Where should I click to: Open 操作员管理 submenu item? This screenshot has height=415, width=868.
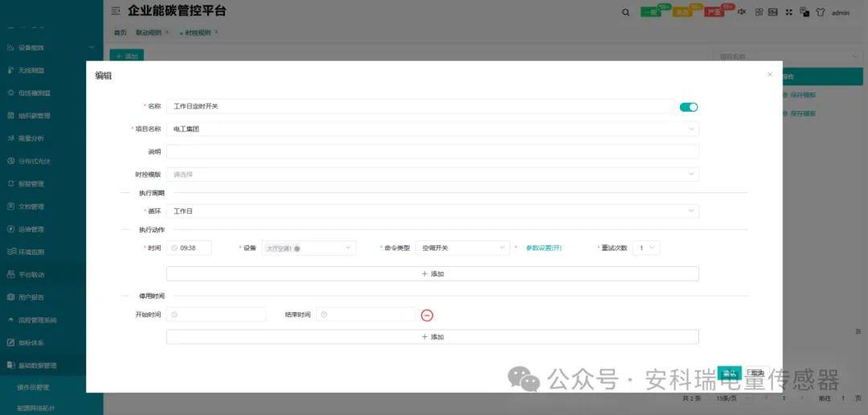tap(34, 388)
